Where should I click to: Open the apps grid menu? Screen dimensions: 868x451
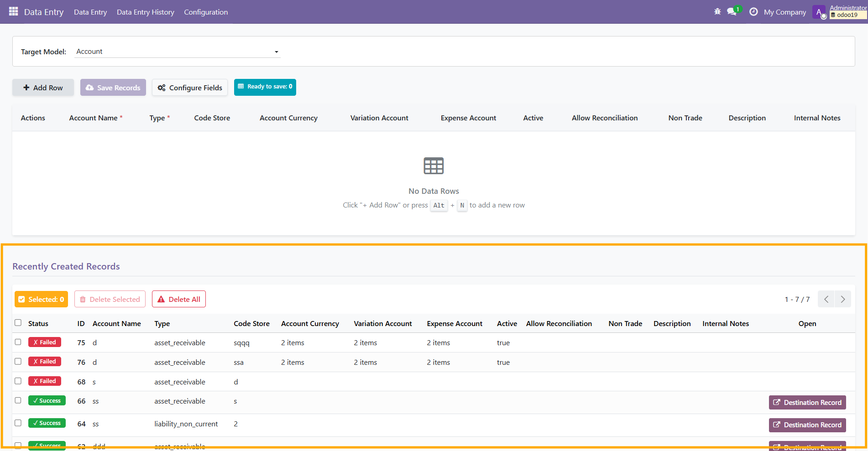click(13, 12)
